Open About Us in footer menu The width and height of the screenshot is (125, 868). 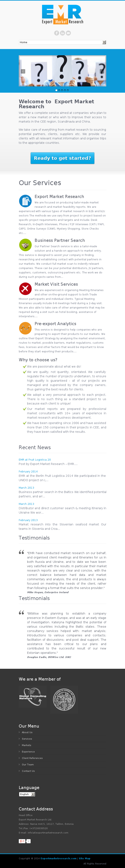[x=27, y=732]
